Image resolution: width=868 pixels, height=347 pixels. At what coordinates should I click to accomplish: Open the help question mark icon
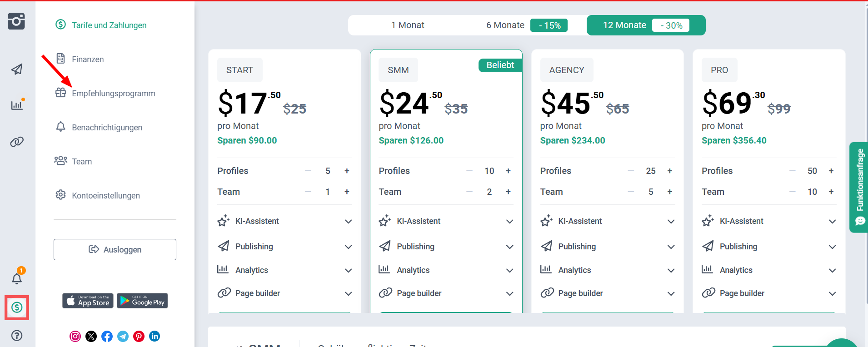[x=17, y=336]
